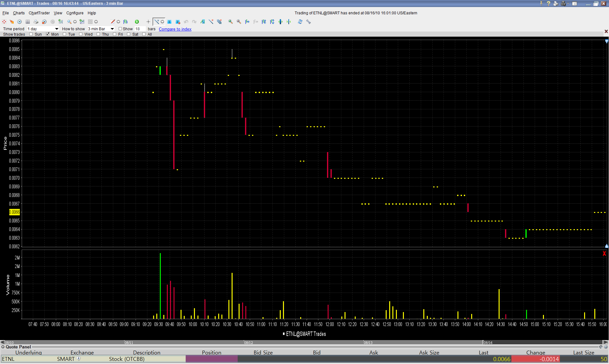
Task: Click the Compare to index link
Action: (175, 29)
